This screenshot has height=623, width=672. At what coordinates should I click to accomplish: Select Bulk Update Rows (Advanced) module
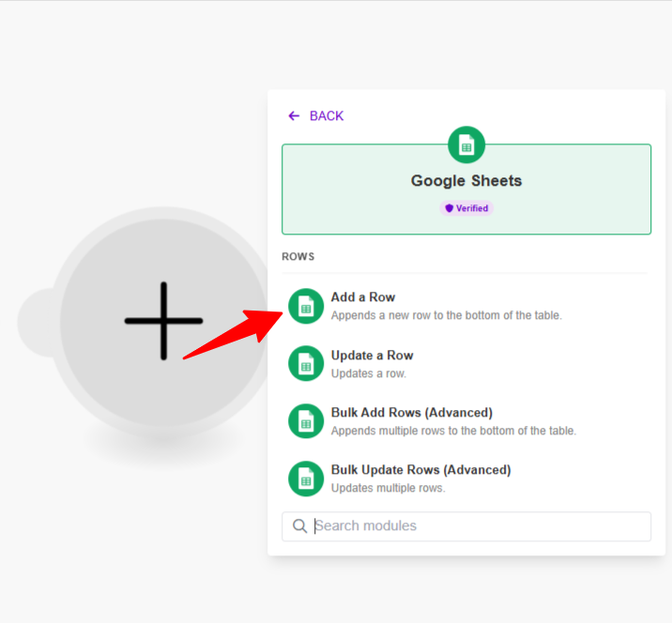coord(466,479)
